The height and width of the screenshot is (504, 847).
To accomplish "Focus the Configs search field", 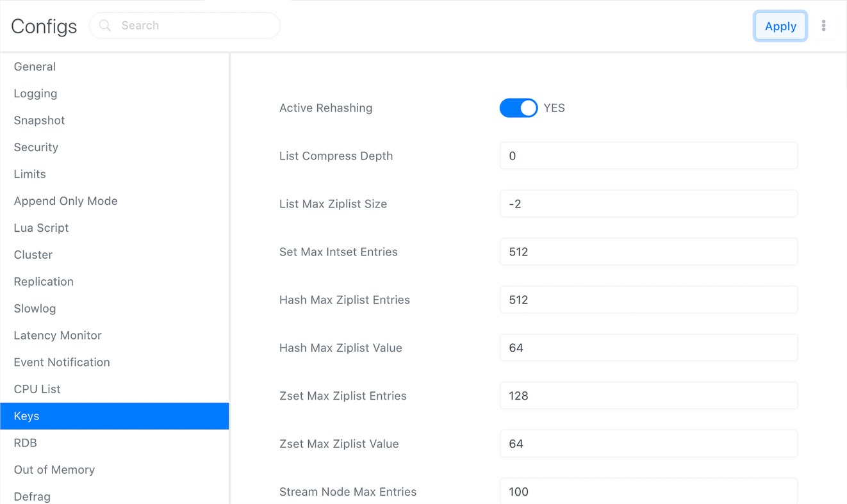I will (192, 26).
